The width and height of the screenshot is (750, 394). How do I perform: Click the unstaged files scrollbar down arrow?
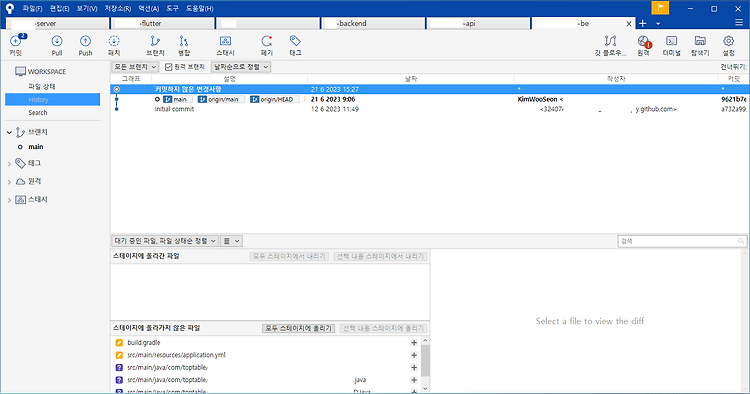pyautogui.click(x=425, y=389)
